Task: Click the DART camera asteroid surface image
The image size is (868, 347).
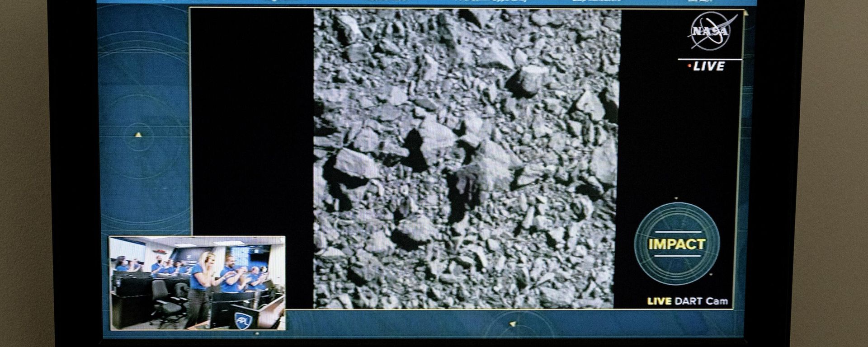Action: tap(467, 159)
